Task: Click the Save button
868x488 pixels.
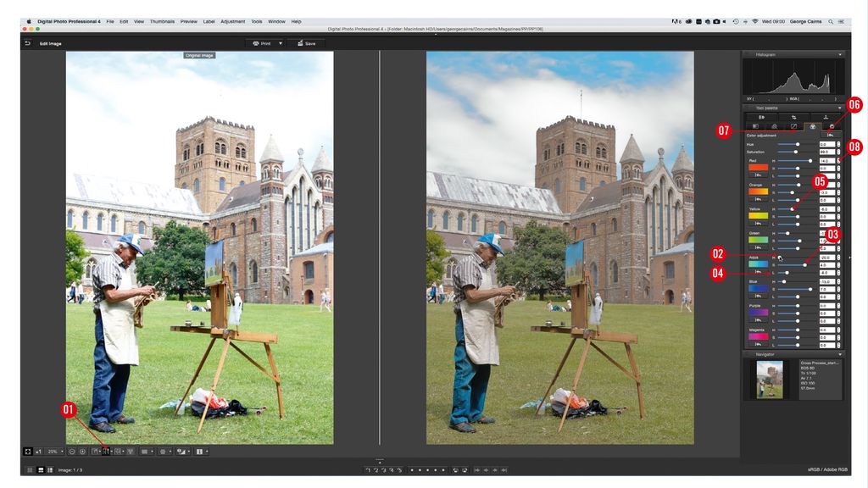Action: (308, 43)
